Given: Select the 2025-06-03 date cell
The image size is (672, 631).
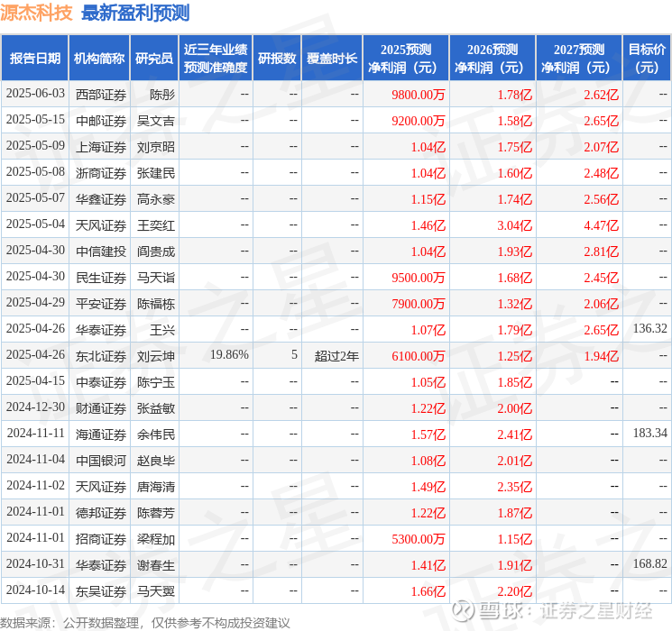Looking at the screenshot, I should [35, 94].
